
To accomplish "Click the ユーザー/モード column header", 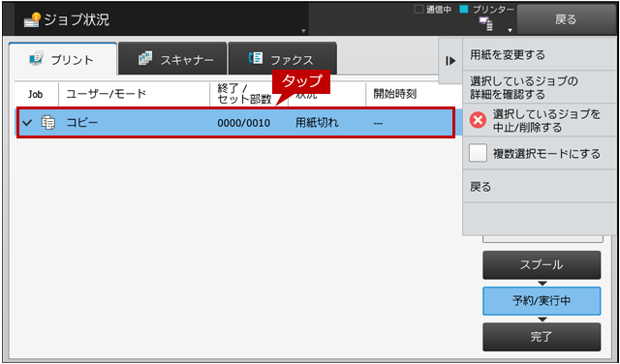I will click(x=106, y=94).
